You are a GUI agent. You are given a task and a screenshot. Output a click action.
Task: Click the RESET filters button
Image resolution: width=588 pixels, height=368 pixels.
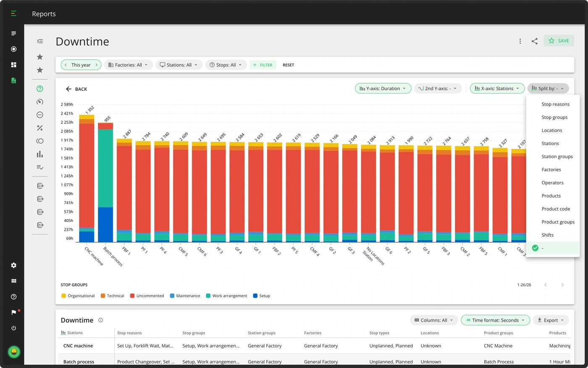[x=288, y=65]
